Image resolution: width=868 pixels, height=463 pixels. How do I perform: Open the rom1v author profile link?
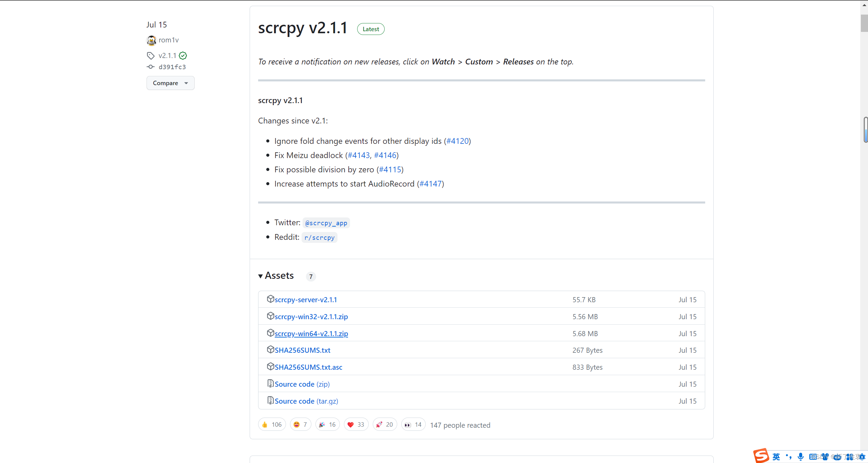coord(169,40)
